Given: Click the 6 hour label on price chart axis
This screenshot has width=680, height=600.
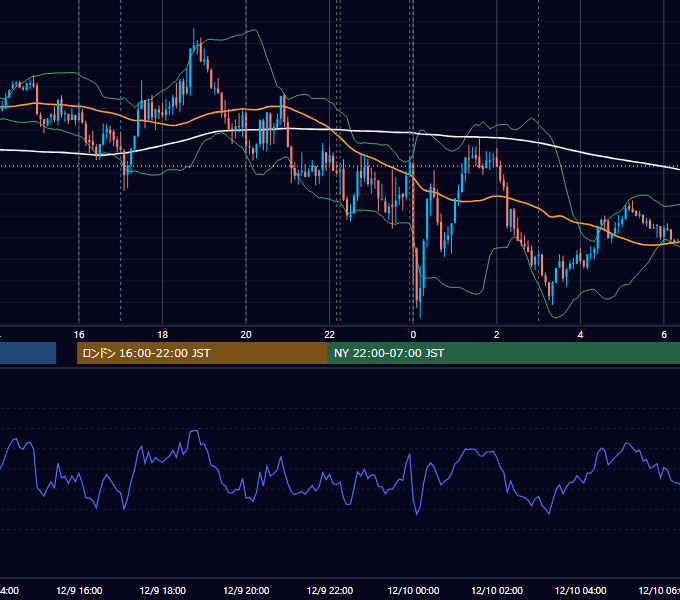Looking at the screenshot, I should (664, 334).
